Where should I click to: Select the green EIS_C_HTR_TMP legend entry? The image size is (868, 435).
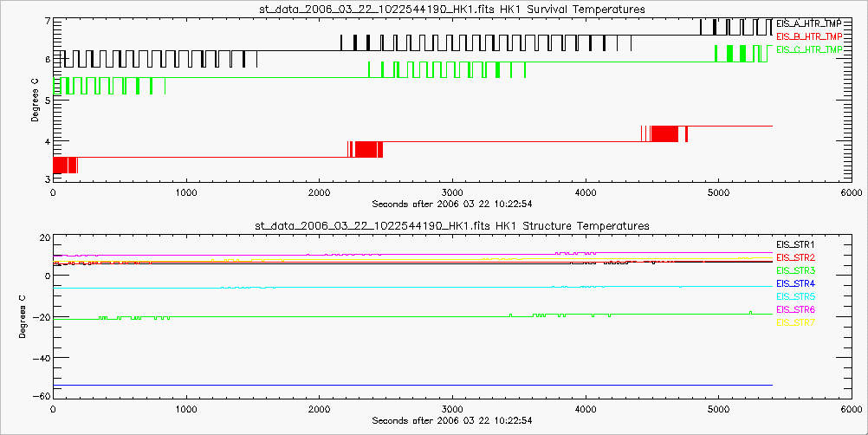809,50
